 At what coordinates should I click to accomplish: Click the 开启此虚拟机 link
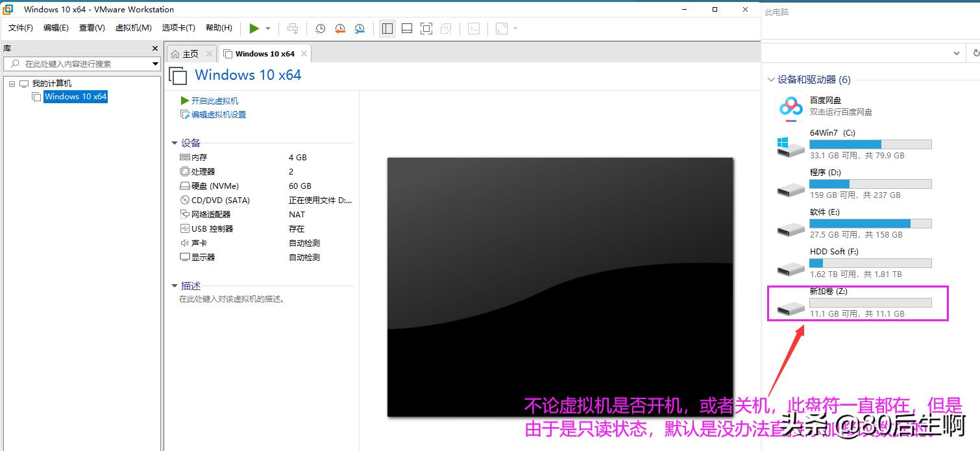213,100
